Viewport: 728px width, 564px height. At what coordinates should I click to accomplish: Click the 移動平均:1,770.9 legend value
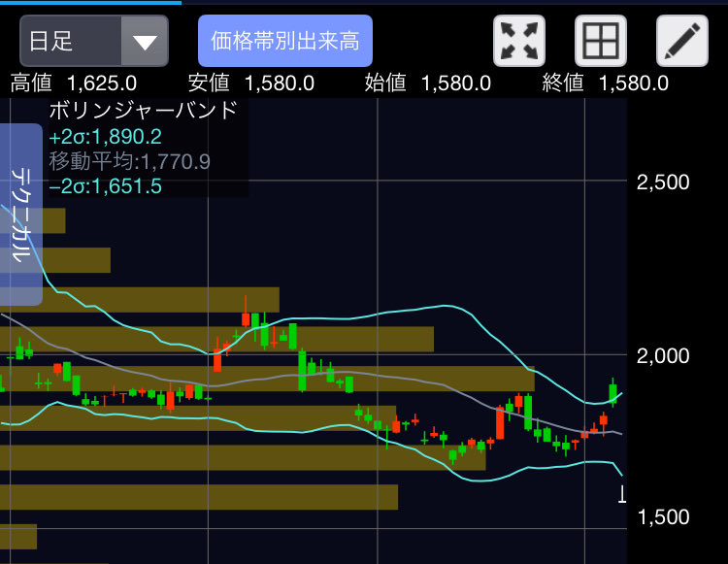pyautogui.click(x=129, y=161)
